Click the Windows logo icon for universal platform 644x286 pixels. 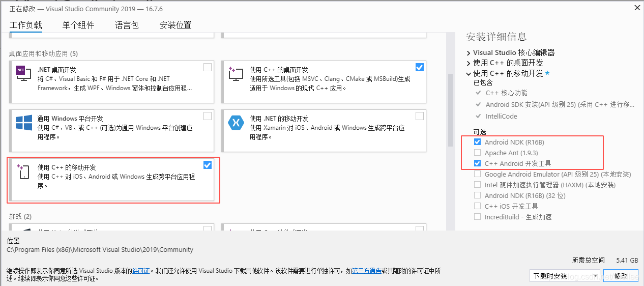point(23,122)
